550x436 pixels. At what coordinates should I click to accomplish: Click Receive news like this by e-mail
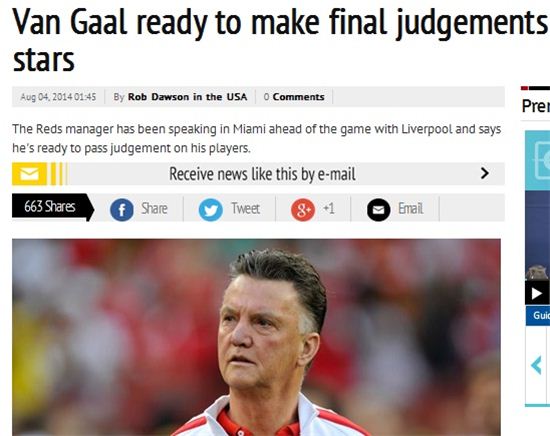tap(262, 174)
